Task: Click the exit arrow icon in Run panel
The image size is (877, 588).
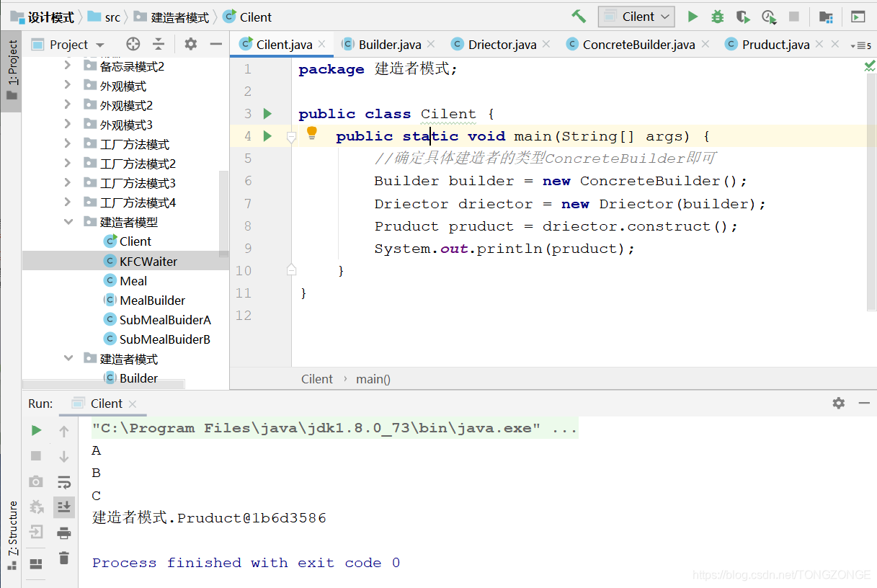Action: click(36, 533)
